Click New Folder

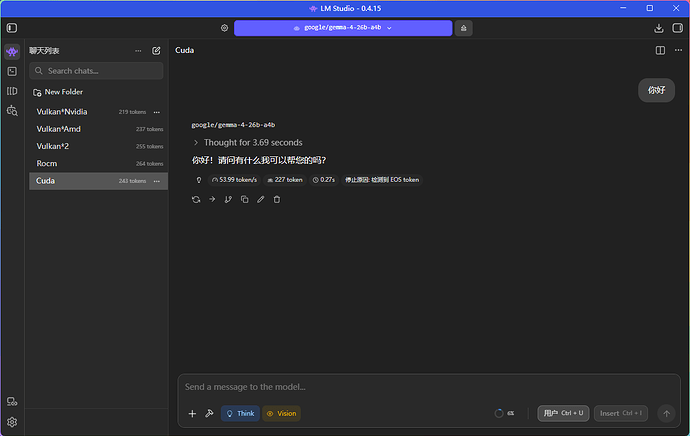point(58,92)
